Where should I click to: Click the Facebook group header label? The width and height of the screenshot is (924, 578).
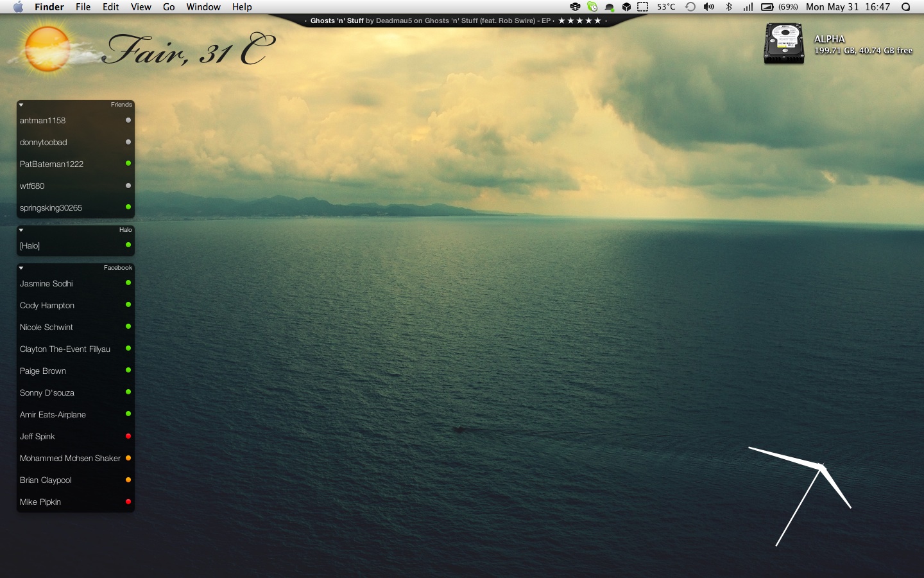118,268
